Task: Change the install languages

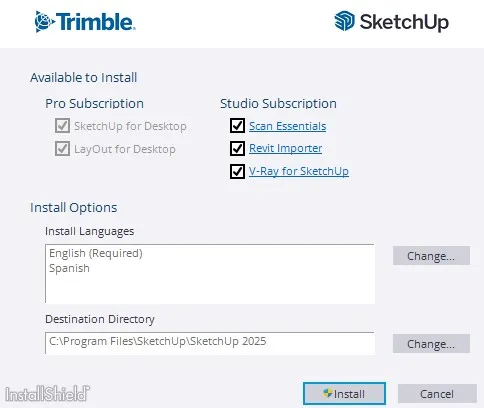Action: click(x=431, y=256)
